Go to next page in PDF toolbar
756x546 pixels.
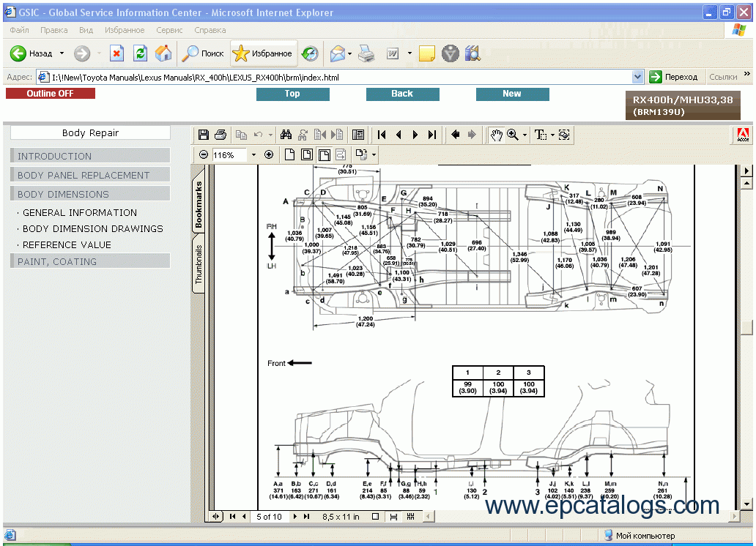coord(415,135)
